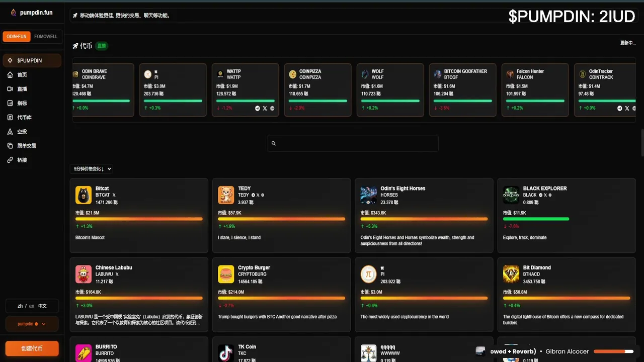The image size is (644, 362).
Task: Click the 更新中... status text
Action: point(628,43)
